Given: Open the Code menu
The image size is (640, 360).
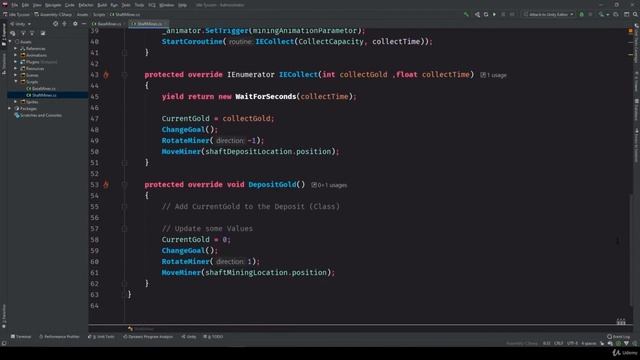Looking at the screenshot, I should [x=70, y=5].
